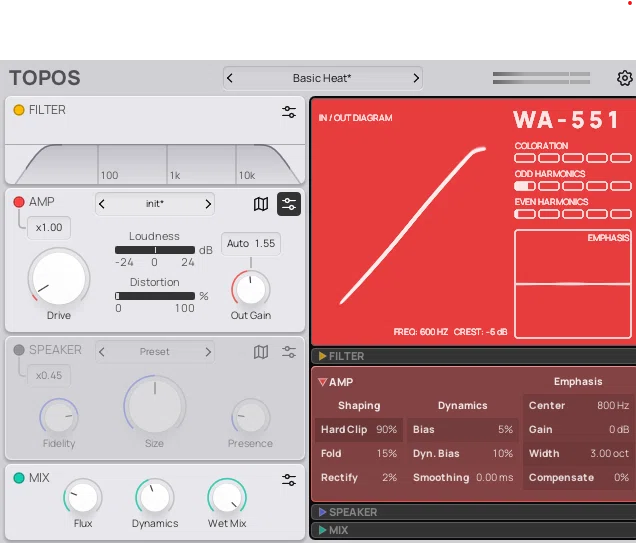Click the Distortion percentage meter bar
Screen dimensions: 636x543
155,296
